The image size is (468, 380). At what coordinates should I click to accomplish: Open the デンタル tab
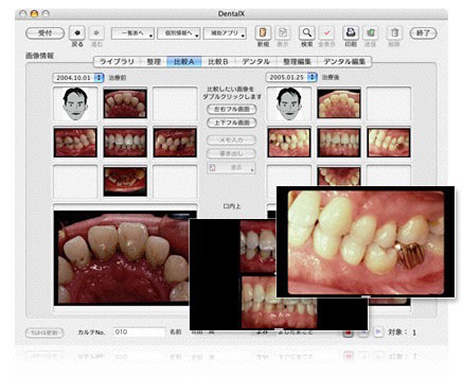pos(256,62)
